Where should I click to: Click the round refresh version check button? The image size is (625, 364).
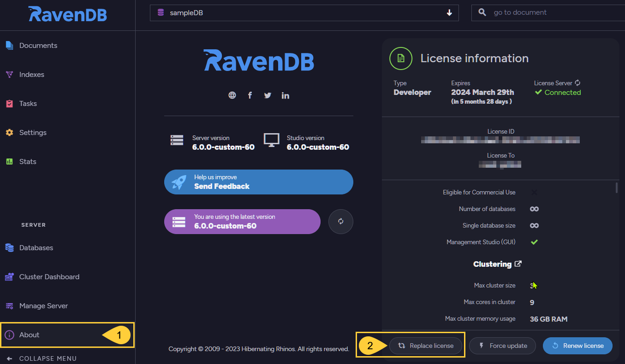(341, 222)
